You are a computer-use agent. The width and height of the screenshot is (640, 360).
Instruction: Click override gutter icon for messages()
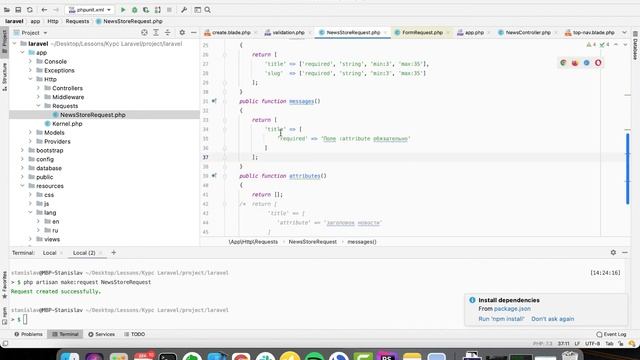coord(214,101)
